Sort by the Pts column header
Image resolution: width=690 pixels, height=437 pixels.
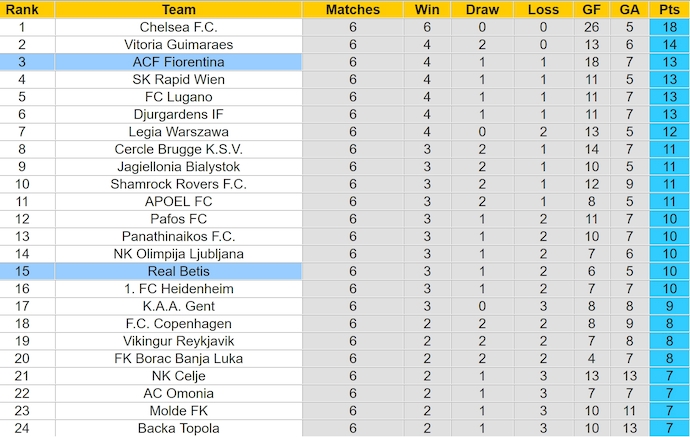(668, 9)
